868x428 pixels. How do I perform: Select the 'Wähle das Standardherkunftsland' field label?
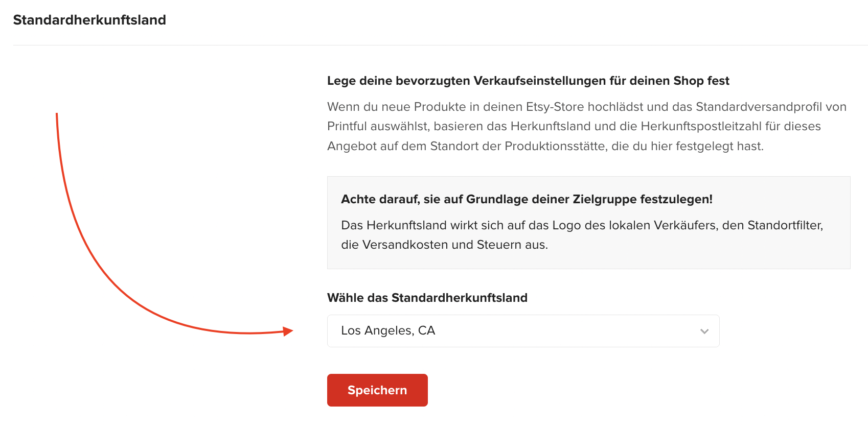[x=427, y=298]
